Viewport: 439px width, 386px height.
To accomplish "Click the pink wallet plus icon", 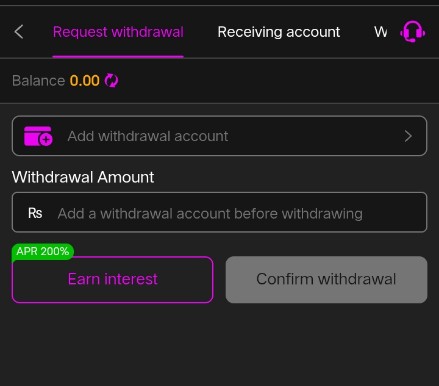I will 38,136.
